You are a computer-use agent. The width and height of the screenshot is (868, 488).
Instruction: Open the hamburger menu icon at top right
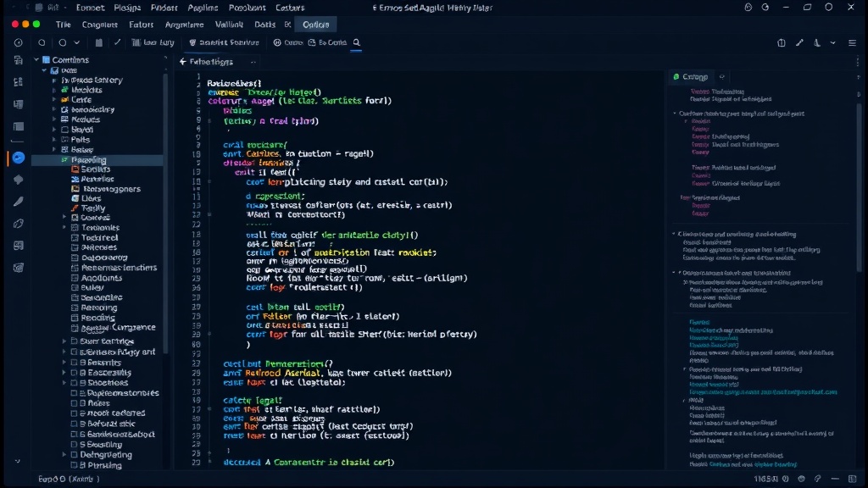(x=852, y=42)
